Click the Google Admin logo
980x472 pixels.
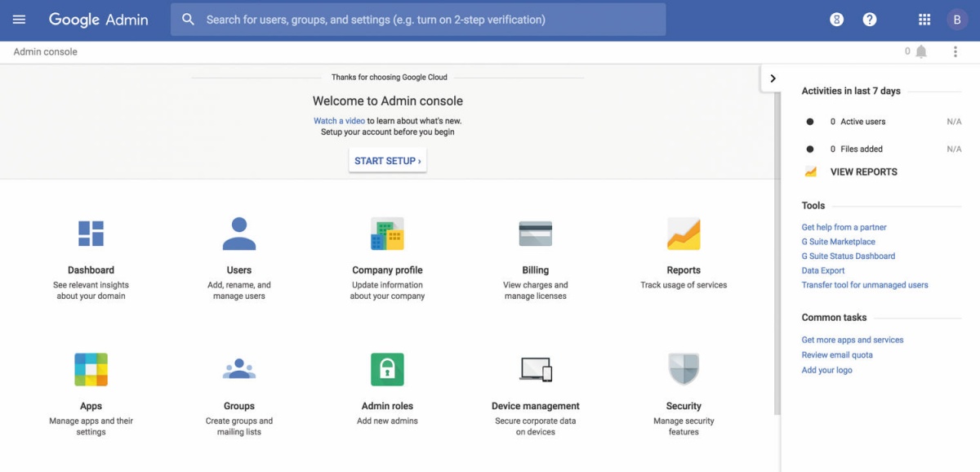[98, 20]
